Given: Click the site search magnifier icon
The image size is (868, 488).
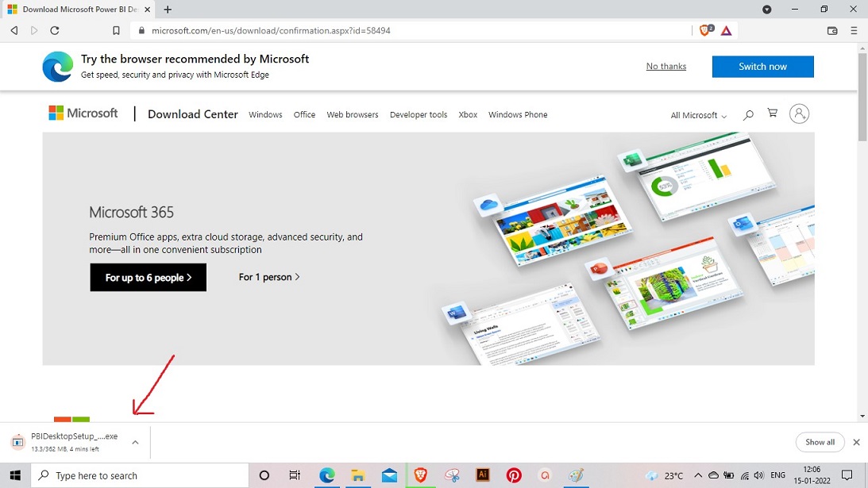Looking at the screenshot, I should [748, 114].
